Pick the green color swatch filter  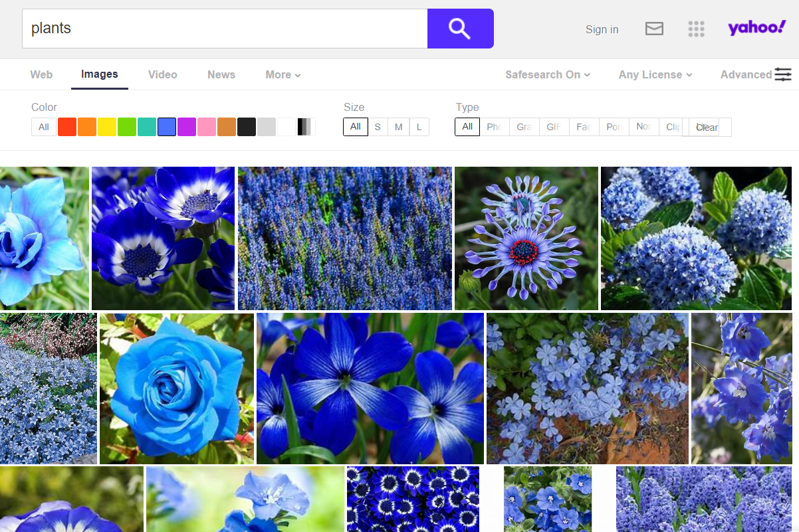(127, 127)
